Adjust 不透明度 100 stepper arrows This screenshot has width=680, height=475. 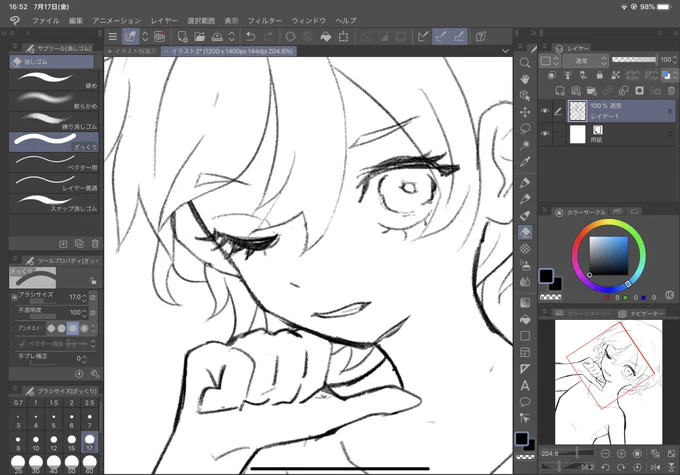[84, 312]
